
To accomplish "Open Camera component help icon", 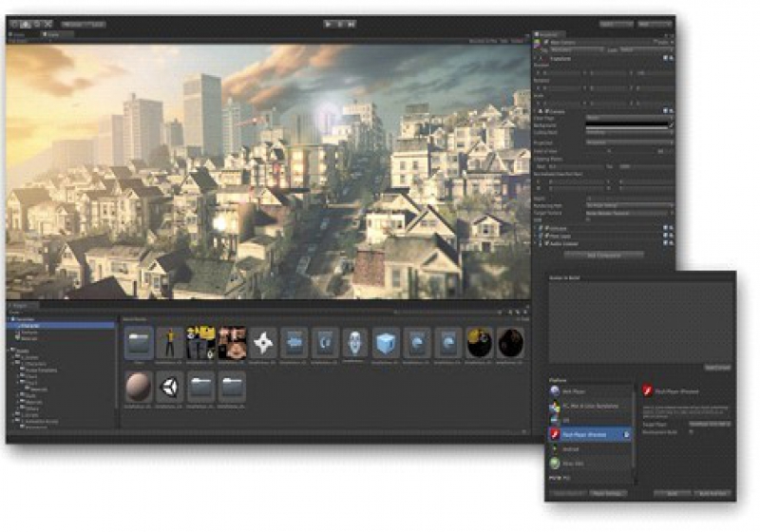I will [x=666, y=111].
